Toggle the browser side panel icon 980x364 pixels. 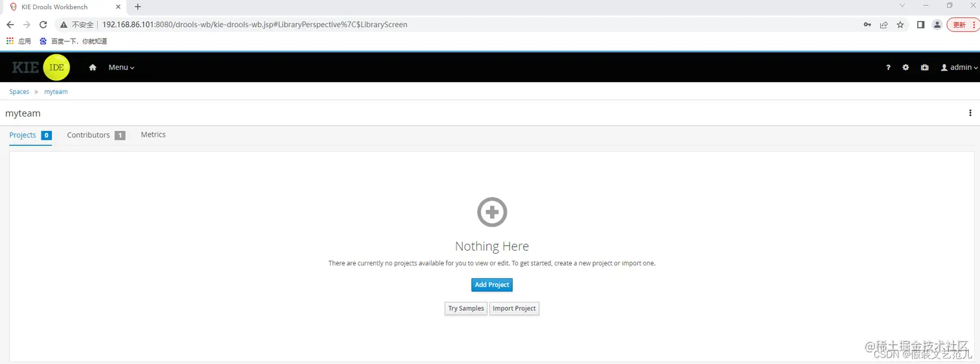[920, 25]
